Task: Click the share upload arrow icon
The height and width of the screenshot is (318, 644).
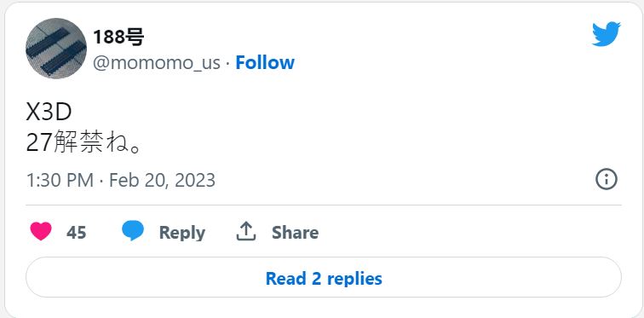Action: [x=246, y=231]
